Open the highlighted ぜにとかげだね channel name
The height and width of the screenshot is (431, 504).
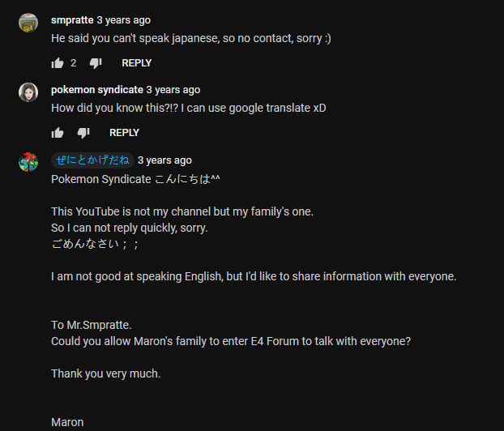click(92, 160)
